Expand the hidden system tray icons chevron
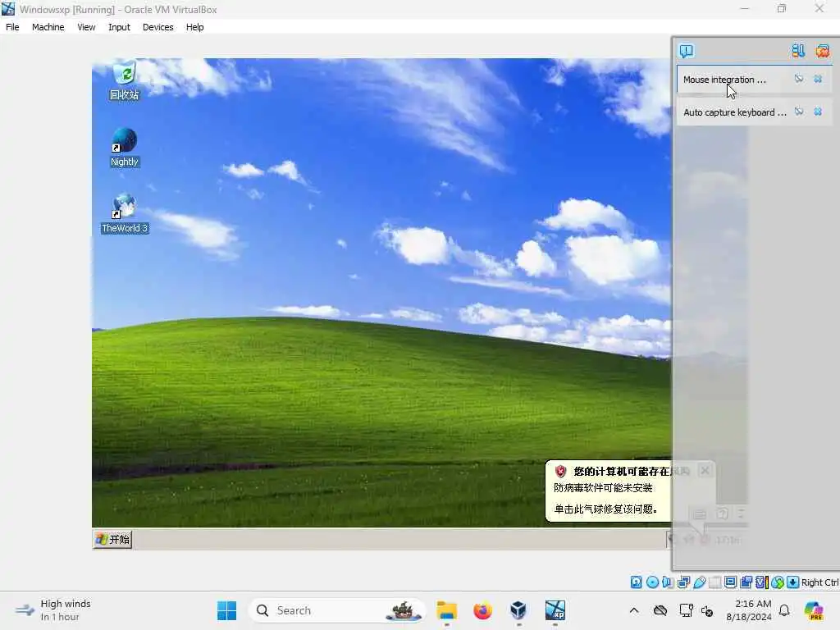 coord(634,610)
